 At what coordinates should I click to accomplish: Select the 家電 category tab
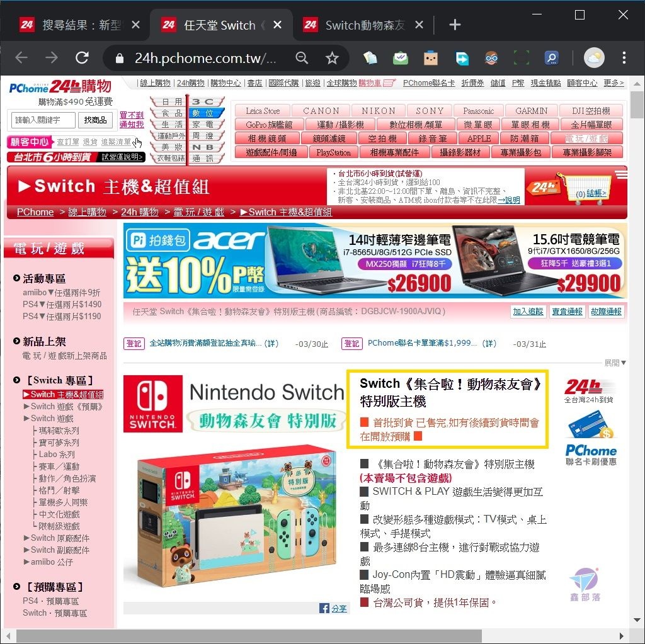pyautogui.click(x=206, y=124)
